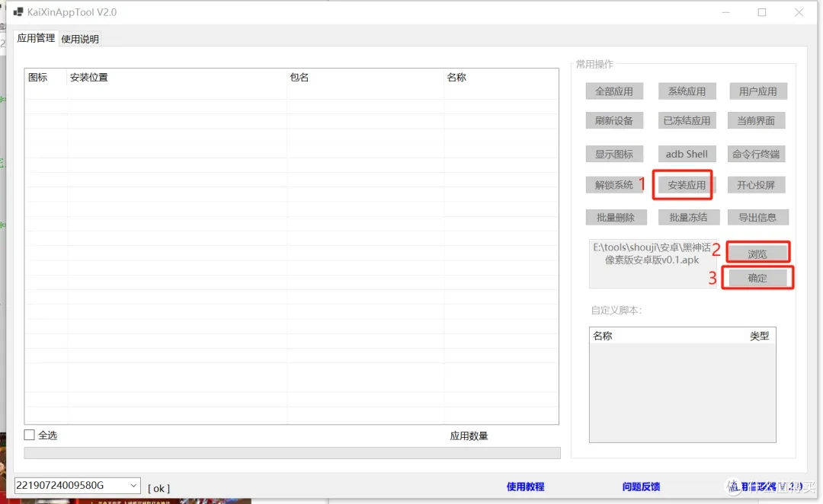
Task: Click the 批量冻结 button
Action: [x=688, y=217]
